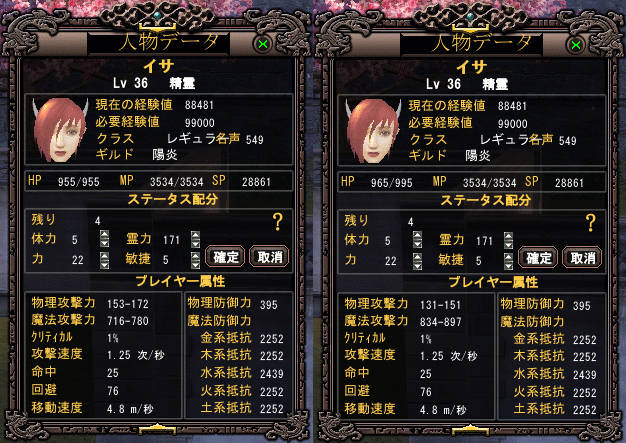
Task: Increase 体力 stat in left panel
Action: point(104,235)
